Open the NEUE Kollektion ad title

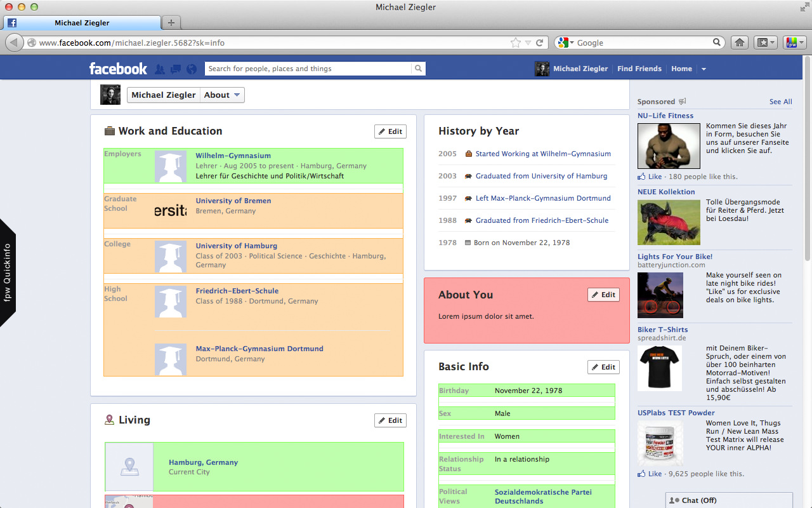pyautogui.click(x=666, y=192)
